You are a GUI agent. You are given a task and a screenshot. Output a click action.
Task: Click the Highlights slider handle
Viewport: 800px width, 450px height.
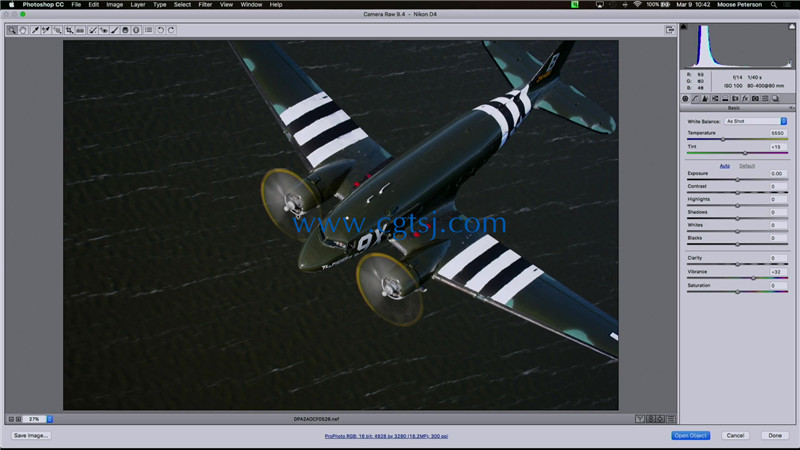737,206
